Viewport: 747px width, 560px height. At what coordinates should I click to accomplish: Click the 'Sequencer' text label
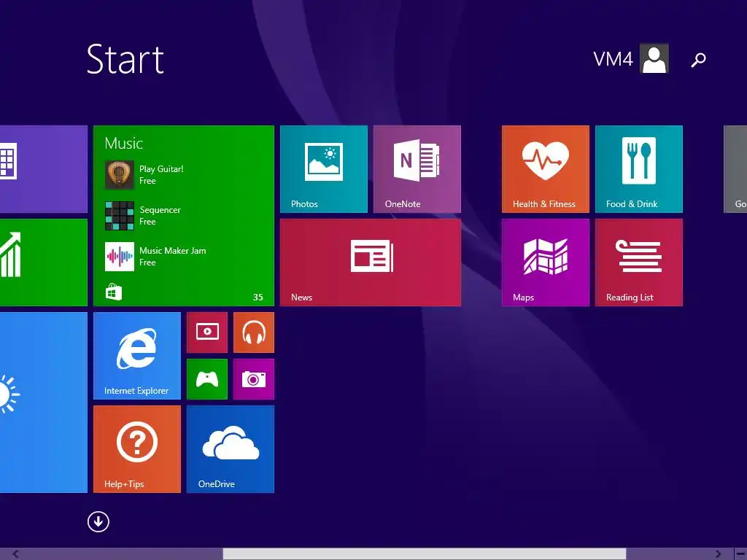tap(160, 210)
